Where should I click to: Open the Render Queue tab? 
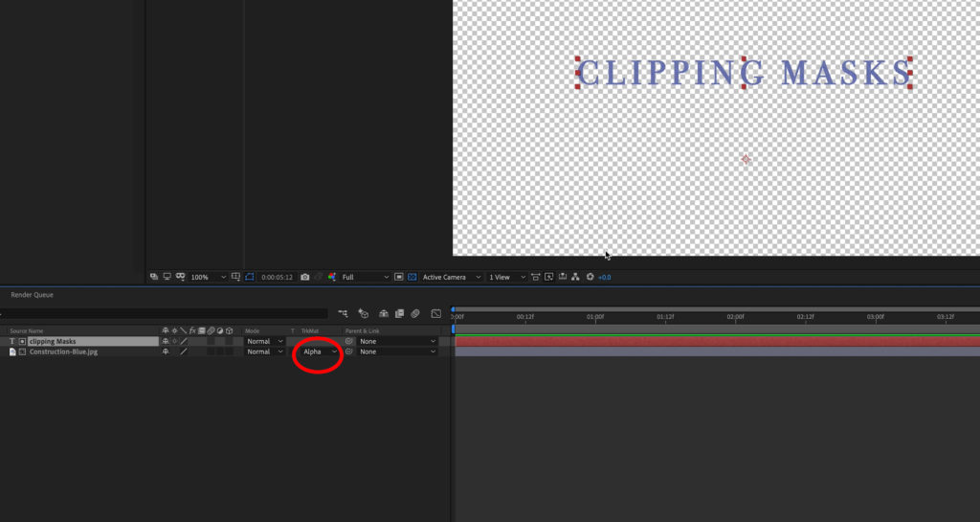pos(32,295)
